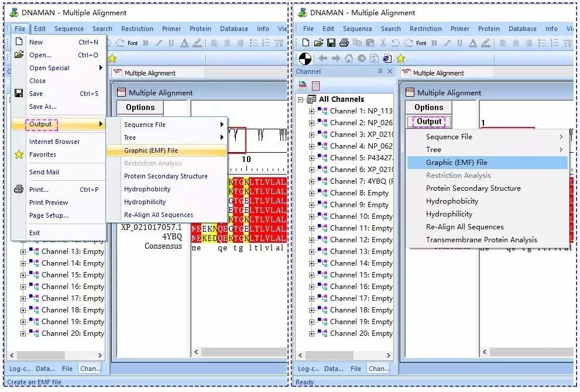Click the align center icon in right window
580x392 pixels.
[516, 43]
